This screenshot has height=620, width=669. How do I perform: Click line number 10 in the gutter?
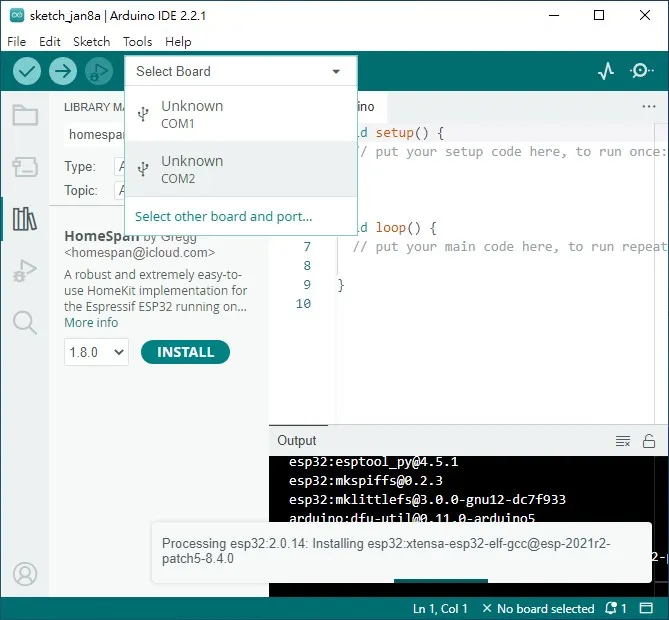(303, 304)
